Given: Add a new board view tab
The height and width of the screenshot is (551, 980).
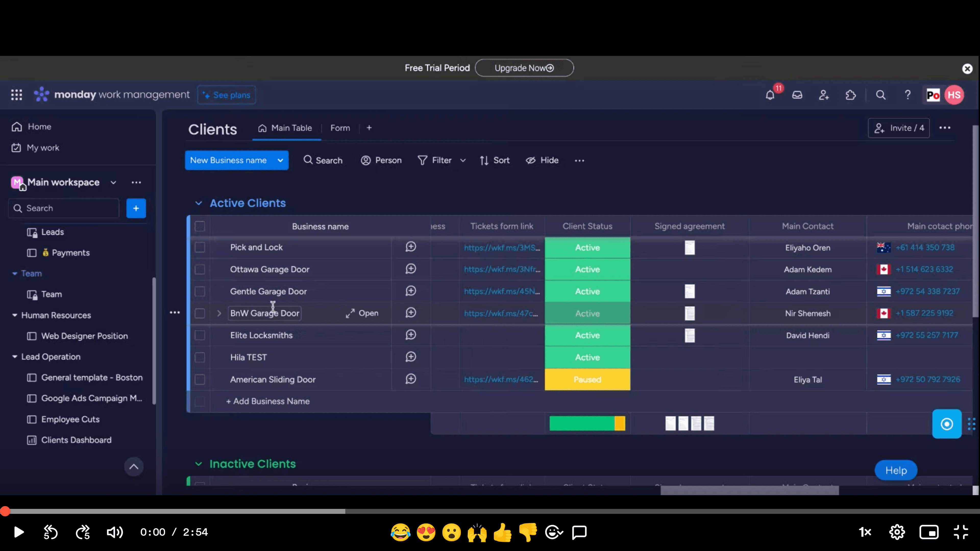Looking at the screenshot, I should 369,128.
